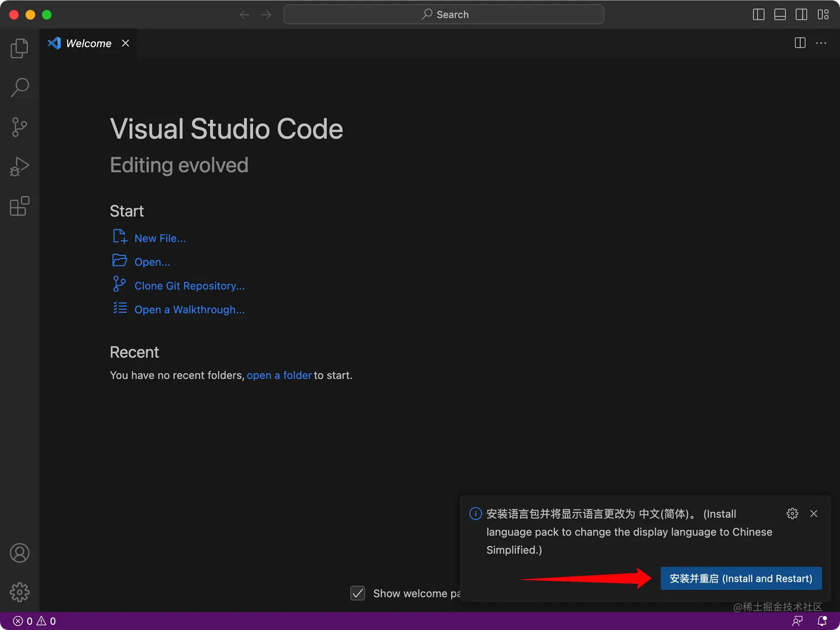Close the Welcome tab

click(x=126, y=43)
